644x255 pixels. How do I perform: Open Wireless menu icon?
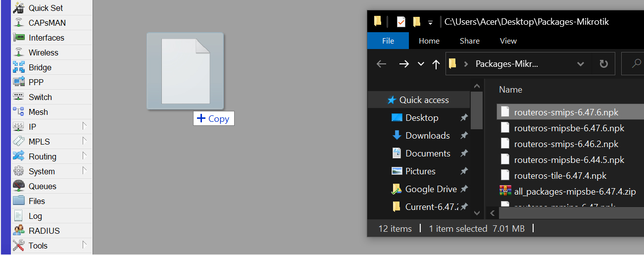point(19,52)
